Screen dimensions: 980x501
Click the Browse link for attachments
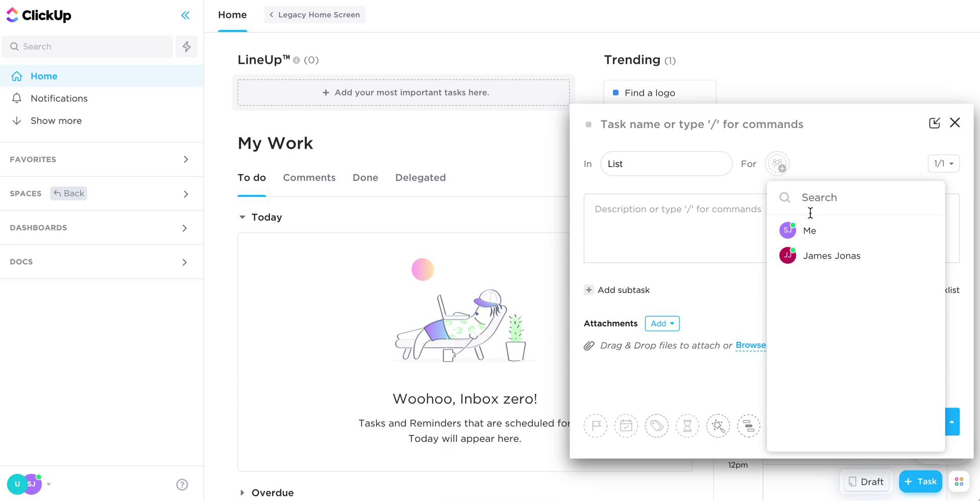click(751, 345)
